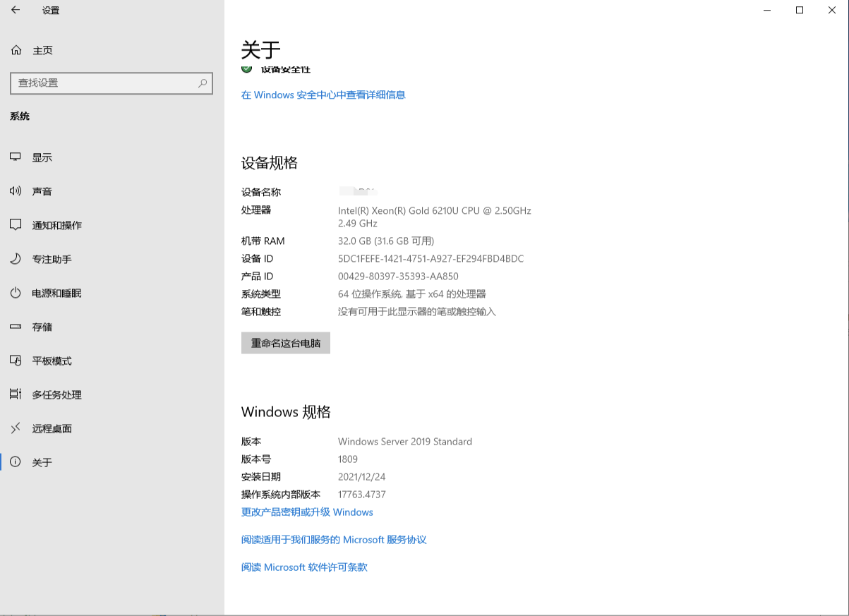This screenshot has width=849, height=616.
Task: Click the 关于 info icon
Action: 16,462
